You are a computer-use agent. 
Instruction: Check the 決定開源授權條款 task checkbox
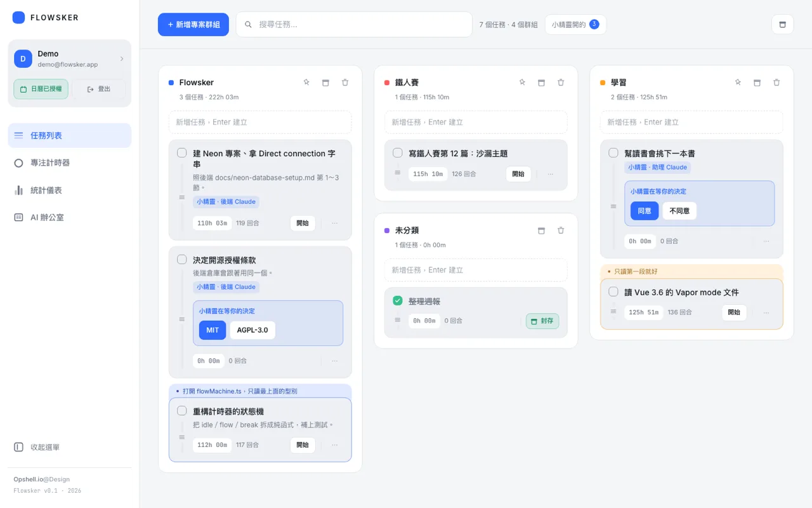(x=182, y=260)
